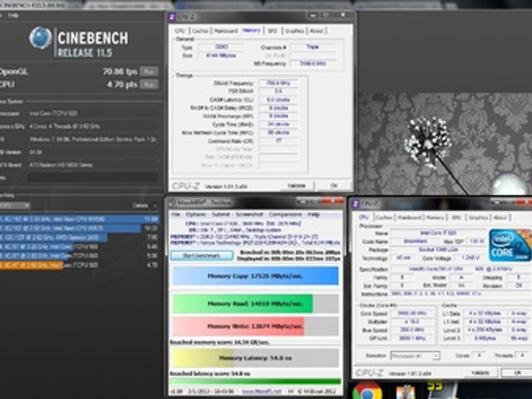
Task: Click the Cinebench globe logo
Action: [x=40, y=38]
